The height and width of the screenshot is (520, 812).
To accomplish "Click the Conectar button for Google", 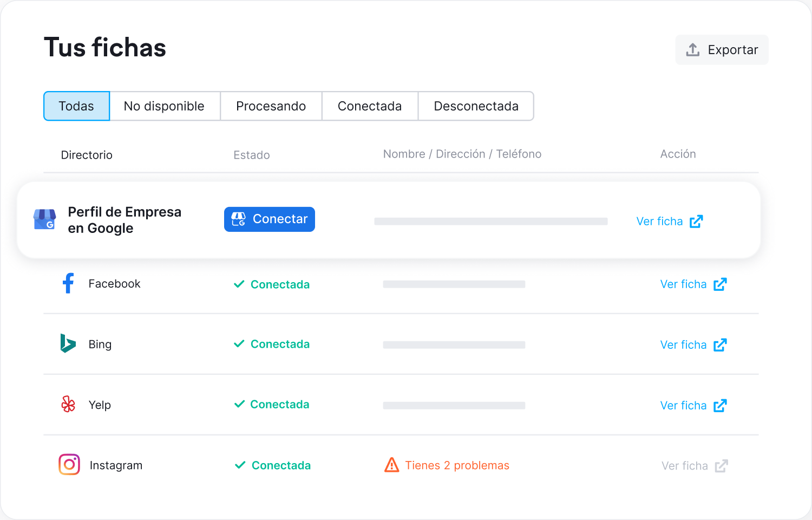I will click(270, 219).
